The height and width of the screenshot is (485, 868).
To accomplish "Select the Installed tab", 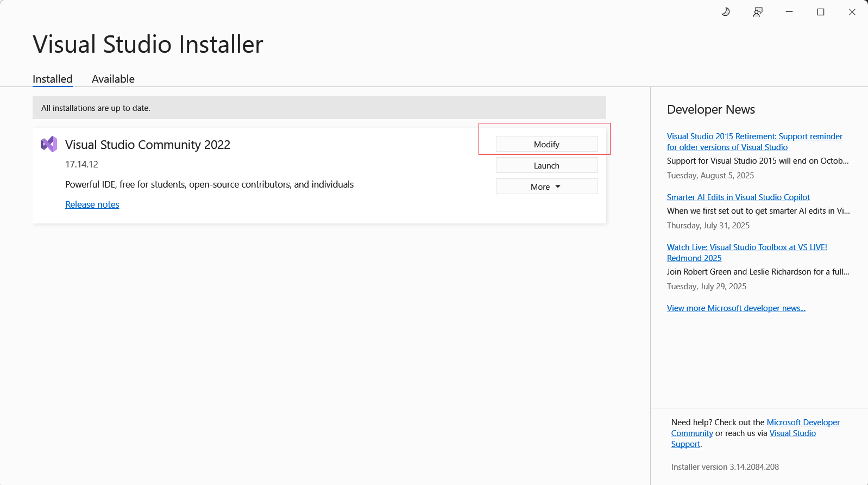I will click(x=52, y=79).
